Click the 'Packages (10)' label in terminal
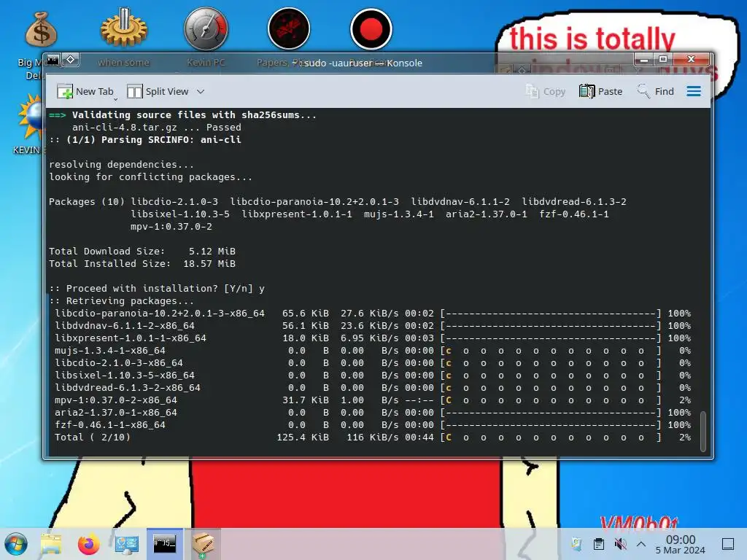The width and height of the screenshot is (747, 560). pos(87,202)
